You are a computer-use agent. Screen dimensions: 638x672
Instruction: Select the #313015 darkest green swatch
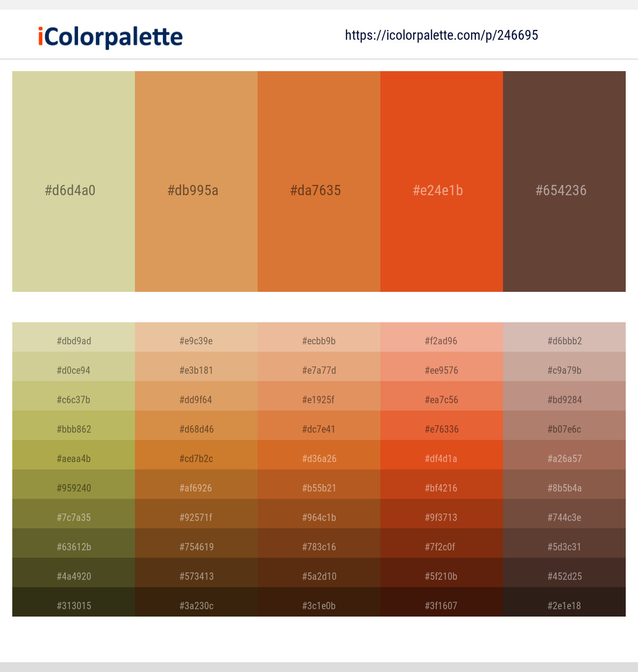(73, 606)
